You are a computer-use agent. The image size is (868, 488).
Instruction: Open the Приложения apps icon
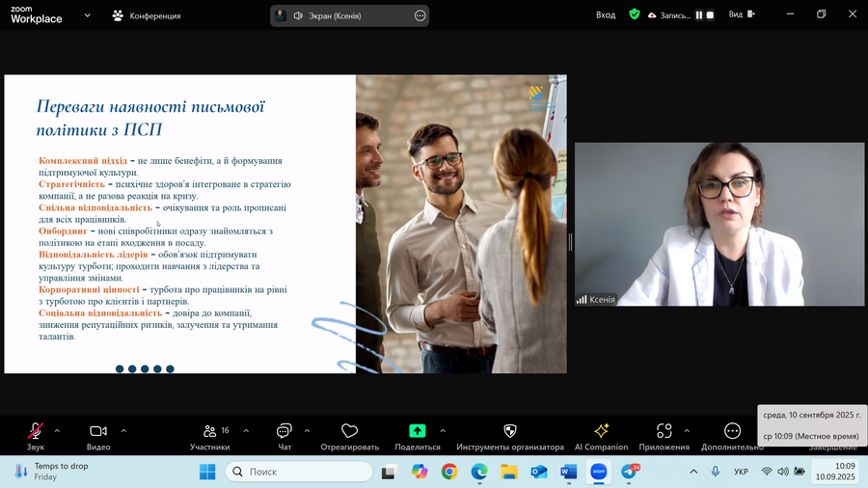pyautogui.click(x=664, y=432)
